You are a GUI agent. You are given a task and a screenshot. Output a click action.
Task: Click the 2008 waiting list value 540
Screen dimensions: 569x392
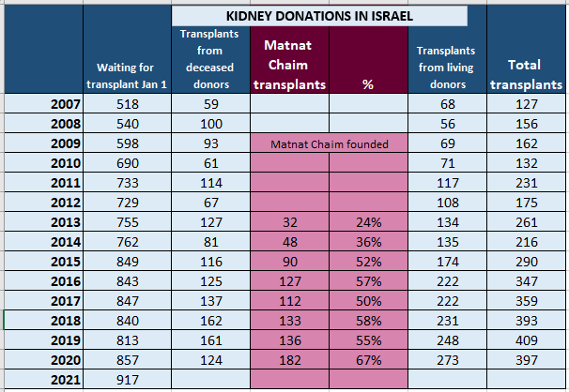[127, 125]
